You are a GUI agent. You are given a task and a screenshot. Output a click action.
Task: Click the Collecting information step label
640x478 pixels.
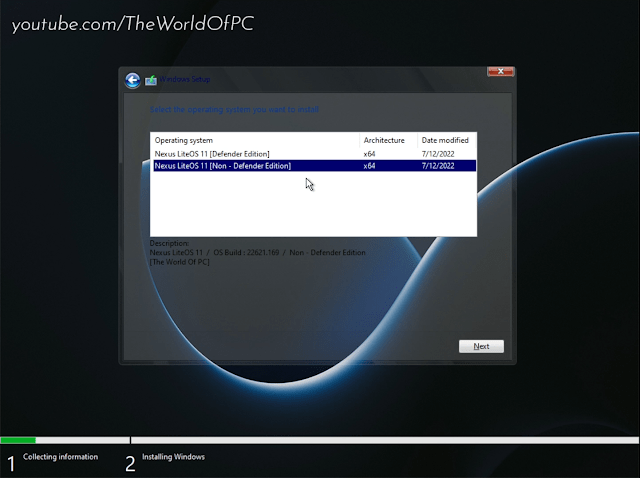click(x=60, y=457)
